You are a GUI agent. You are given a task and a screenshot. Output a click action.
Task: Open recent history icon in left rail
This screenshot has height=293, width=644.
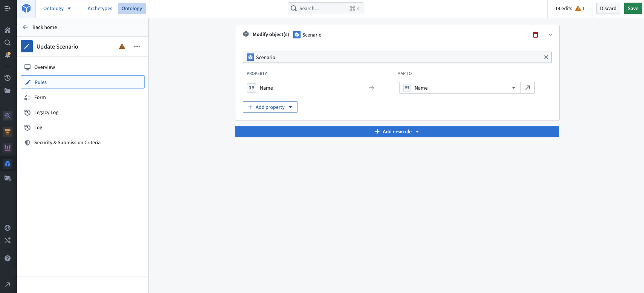[8, 78]
